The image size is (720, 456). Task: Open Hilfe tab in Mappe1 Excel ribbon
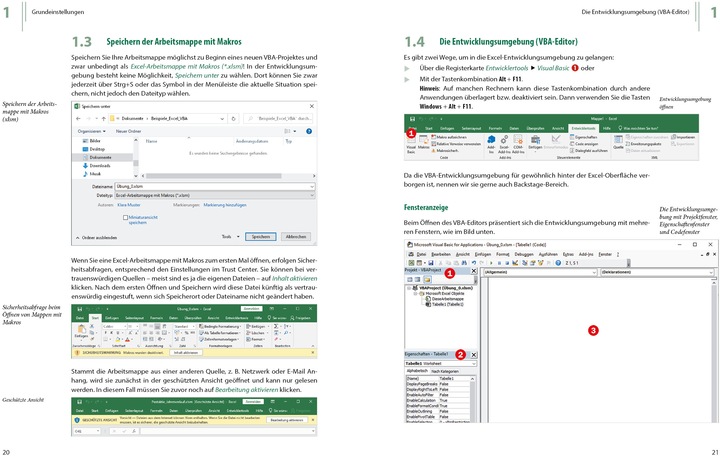coord(607,129)
